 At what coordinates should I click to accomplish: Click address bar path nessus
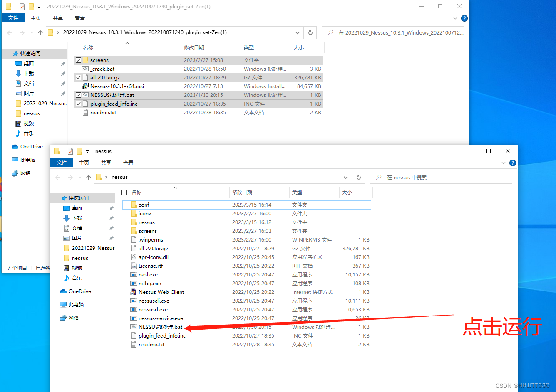119,178
